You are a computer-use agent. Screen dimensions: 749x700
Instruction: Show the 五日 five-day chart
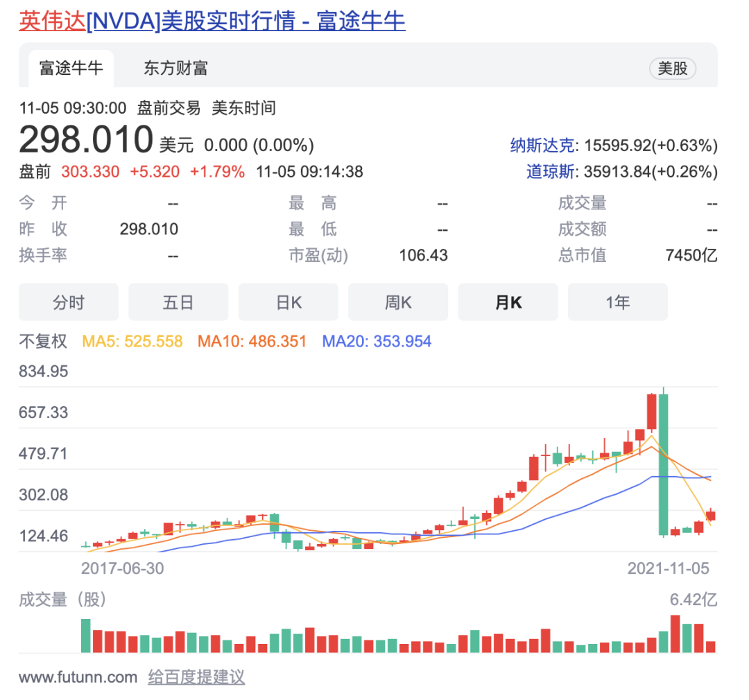point(178,302)
